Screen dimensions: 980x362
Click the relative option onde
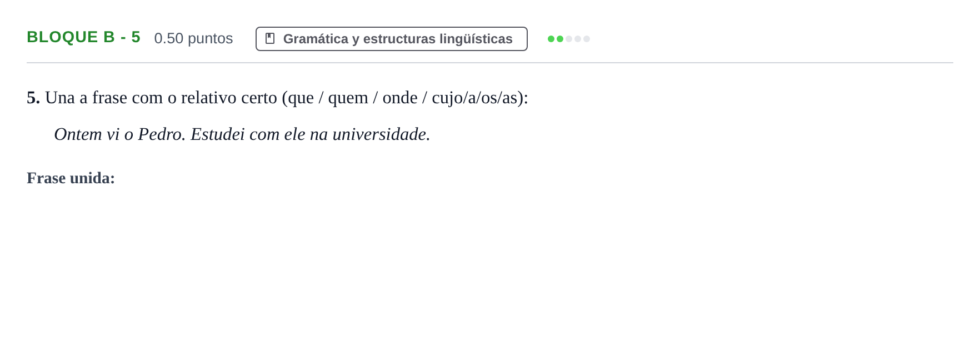point(400,98)
